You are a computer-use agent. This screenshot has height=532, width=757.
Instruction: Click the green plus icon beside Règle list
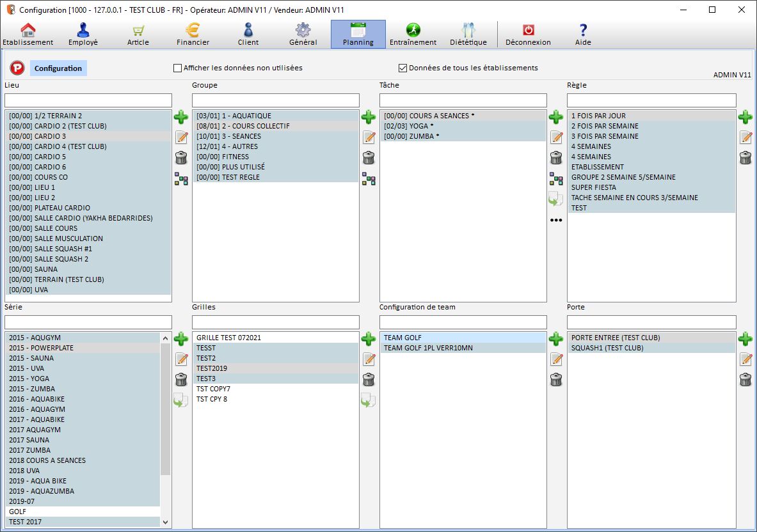(745, 117)
